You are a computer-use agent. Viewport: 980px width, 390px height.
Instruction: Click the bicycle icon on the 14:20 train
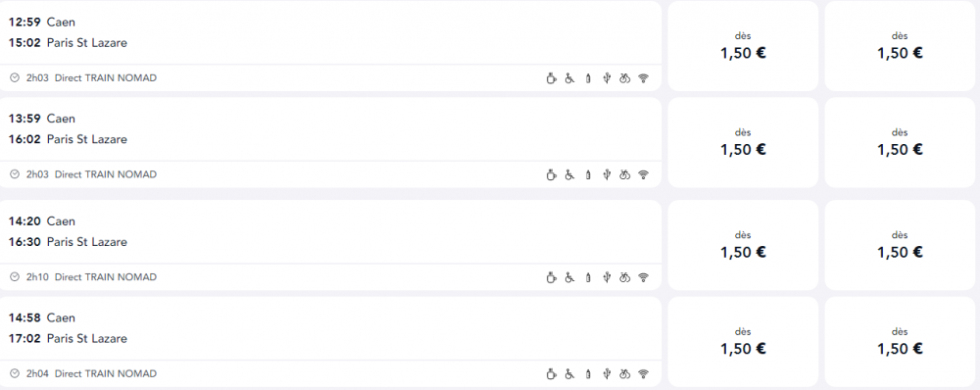point(624,277)
